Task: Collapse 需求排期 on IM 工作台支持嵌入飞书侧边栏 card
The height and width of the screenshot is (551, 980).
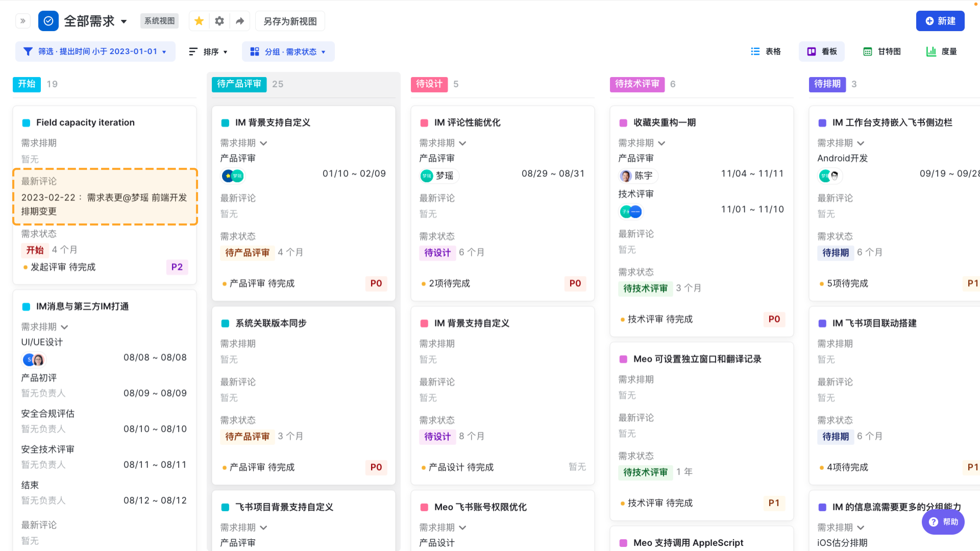Action: click(x=861, y=143)
